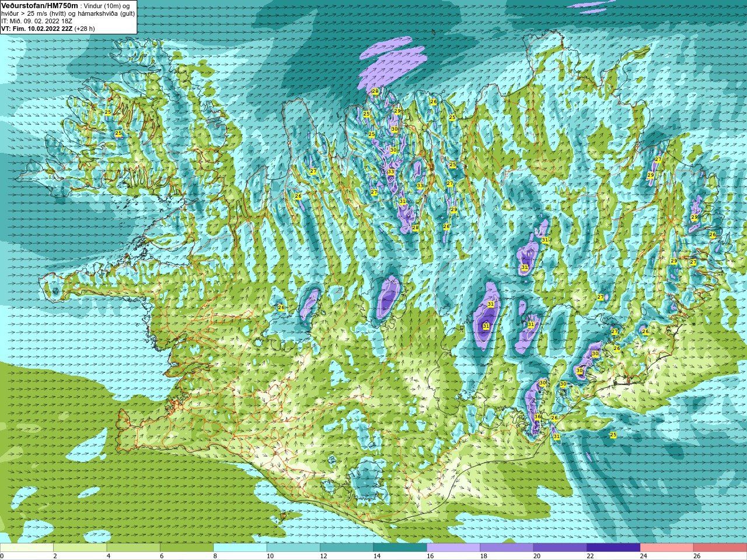Click the 16–18 m/s legend color swatch
The height and width of the screenshot is (560, 747).
click(453, 548)
